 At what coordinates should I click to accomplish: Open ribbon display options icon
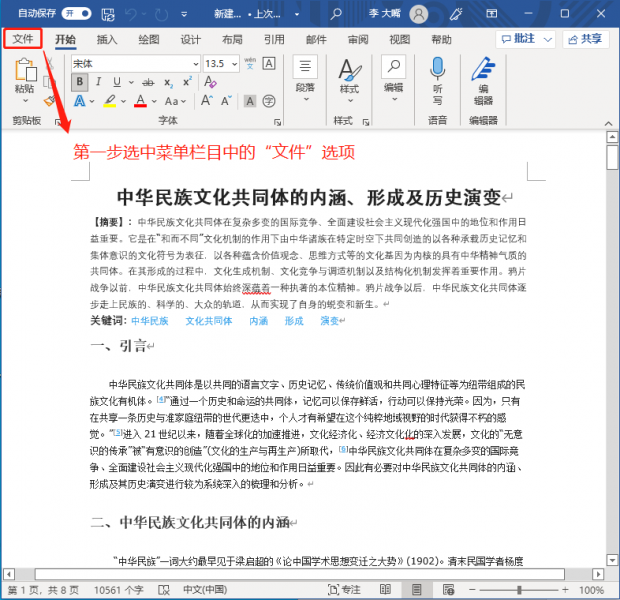coord(491,14)
